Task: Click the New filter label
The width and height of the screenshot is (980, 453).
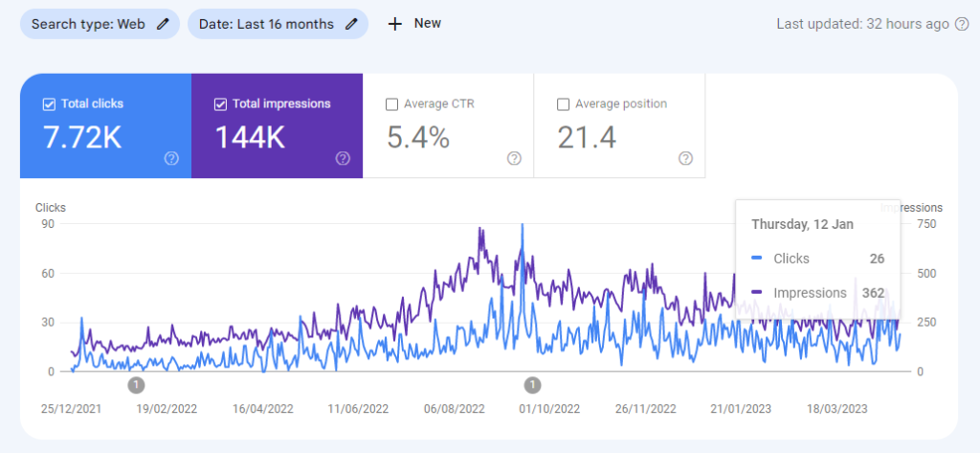Action: click(x=427, y=24)
